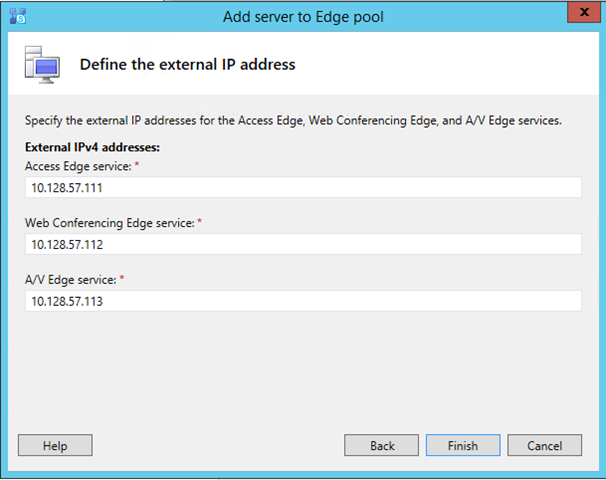Click the 'Access Edge service:' label
The image size is (606, 480).
(78, 166)
